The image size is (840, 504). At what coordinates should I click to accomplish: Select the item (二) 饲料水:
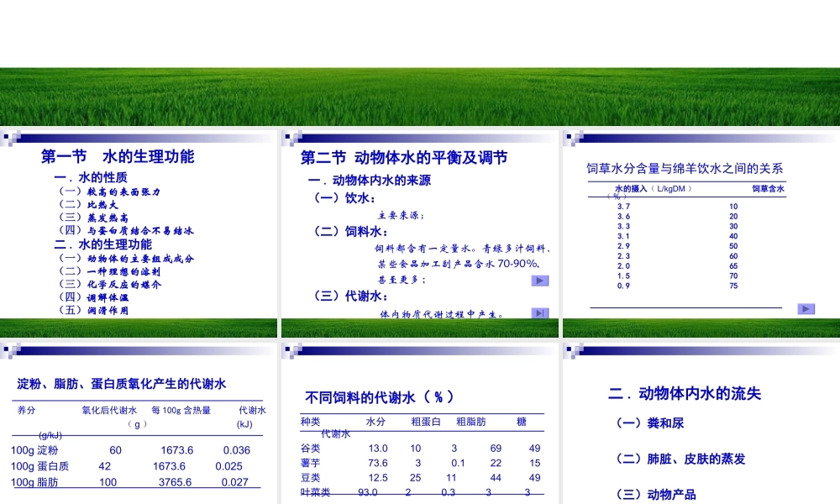351,231
